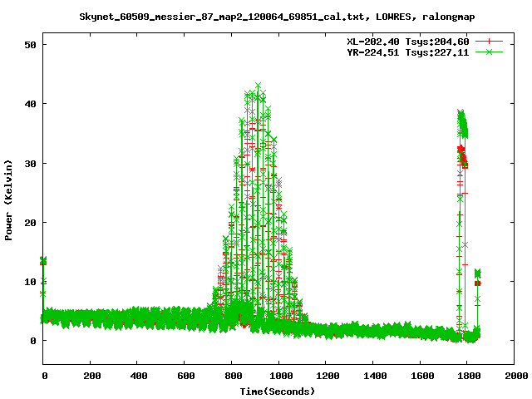The image size is (532, 399).
Task: Click legend entry "YR-224.51 Tsys:227.11"
Action: click(408, 52)
